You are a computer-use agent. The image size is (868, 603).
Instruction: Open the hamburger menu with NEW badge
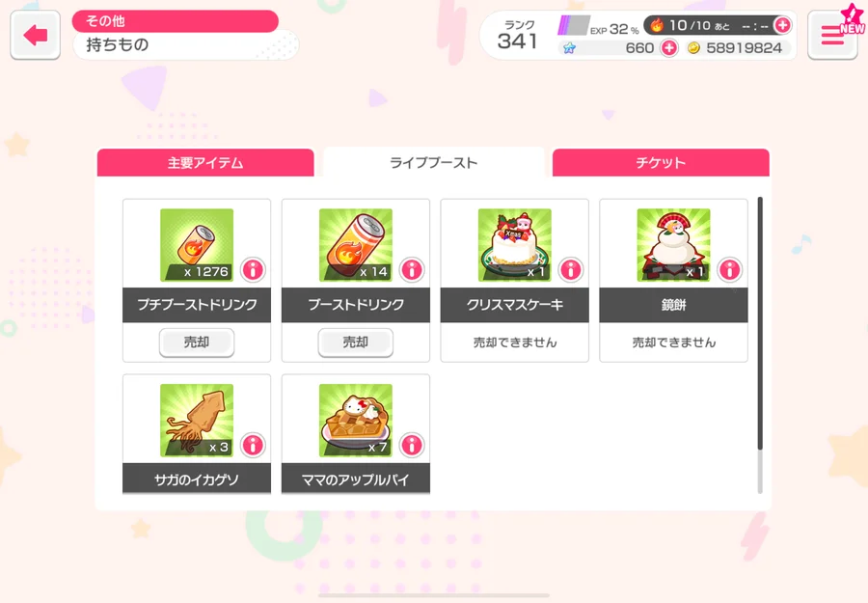pyautogui.click(x=832, y=35)
